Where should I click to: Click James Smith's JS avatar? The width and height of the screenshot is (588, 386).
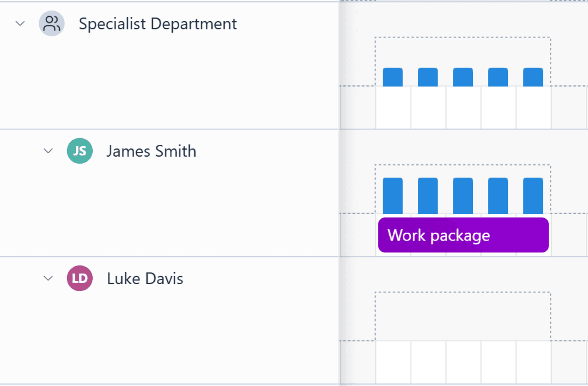point(80,151)
